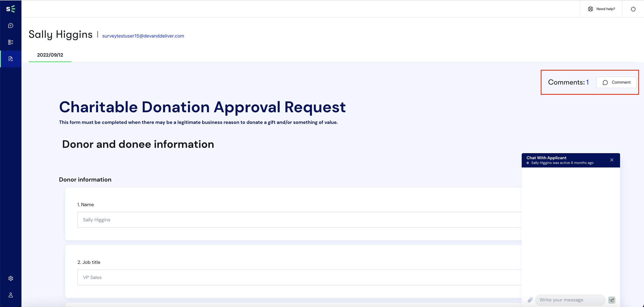Image resolution: width=644 pixels, height=307 pixels.
Task: Select the 2022/09/12 date tab
Action: tap(50, 54)
